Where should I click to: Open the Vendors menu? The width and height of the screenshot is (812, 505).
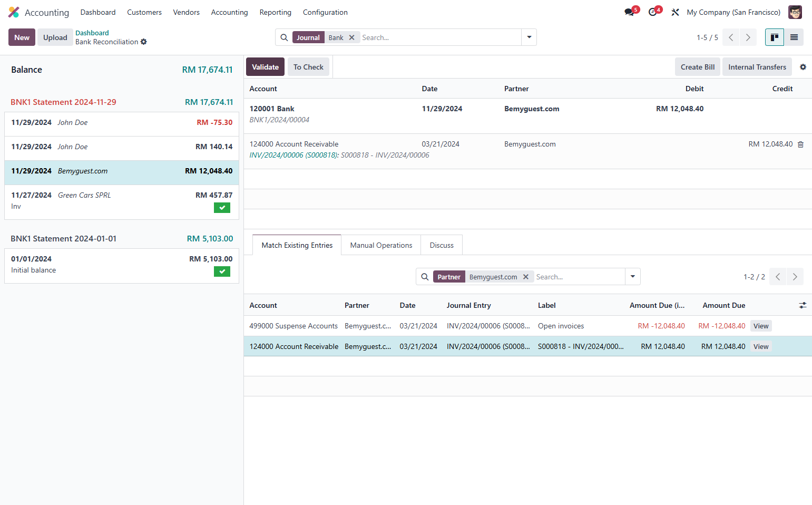pyautogui.click(x=187, y=12)
